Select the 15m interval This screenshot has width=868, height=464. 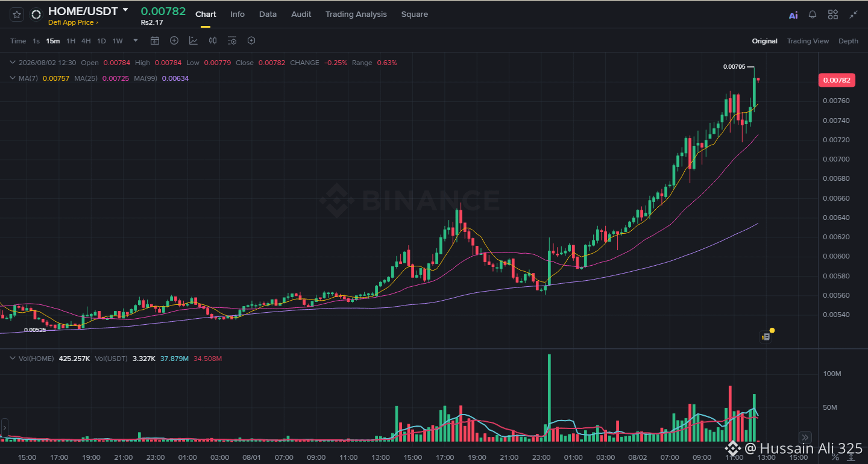(53, 41)
